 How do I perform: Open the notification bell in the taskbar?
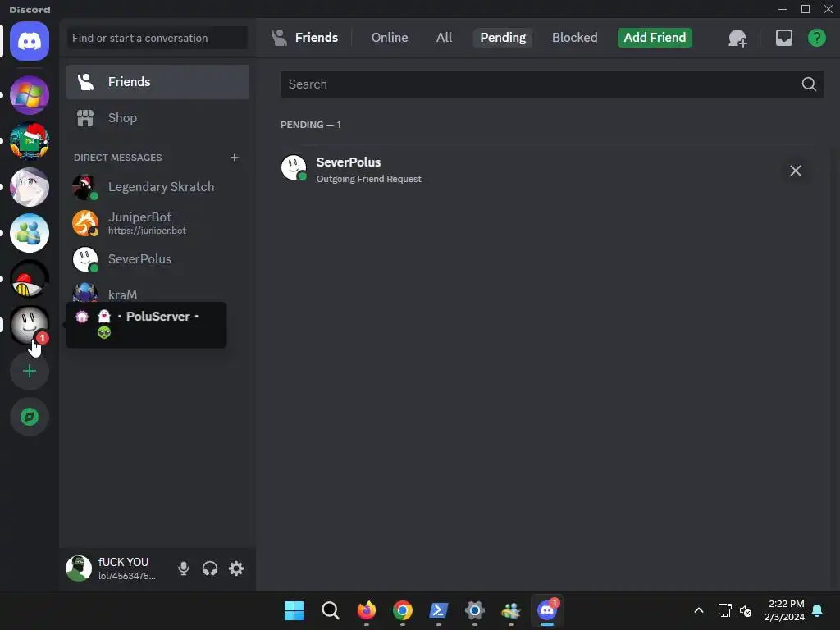[x=818, y=610]
